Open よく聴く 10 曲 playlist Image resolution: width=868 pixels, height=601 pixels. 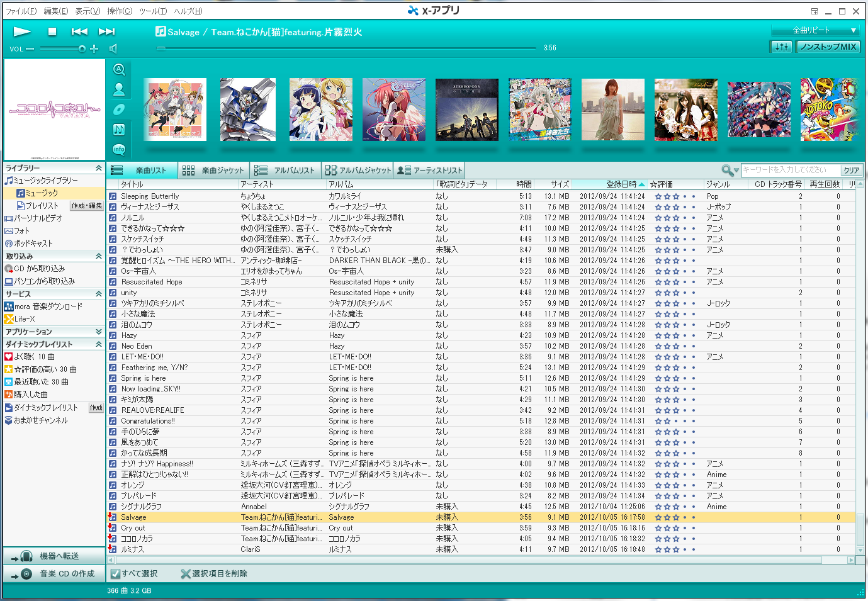pos(30,357)
